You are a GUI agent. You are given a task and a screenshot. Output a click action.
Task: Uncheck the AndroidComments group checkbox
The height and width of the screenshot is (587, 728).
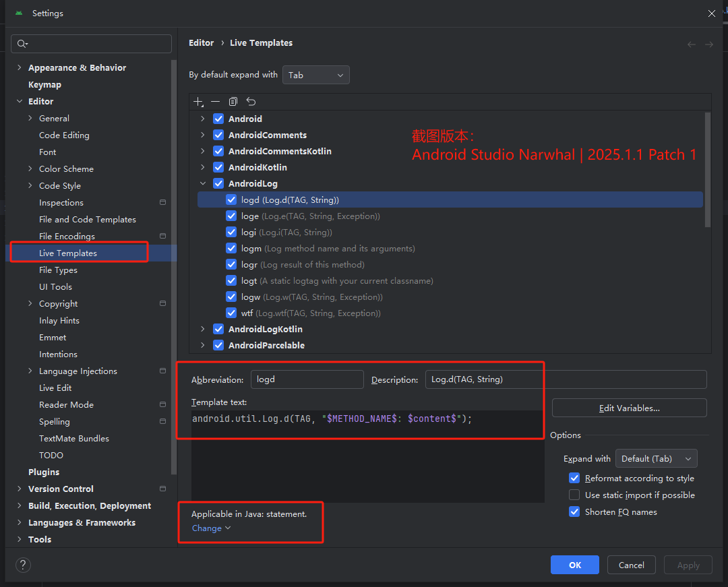click(218, 135)
